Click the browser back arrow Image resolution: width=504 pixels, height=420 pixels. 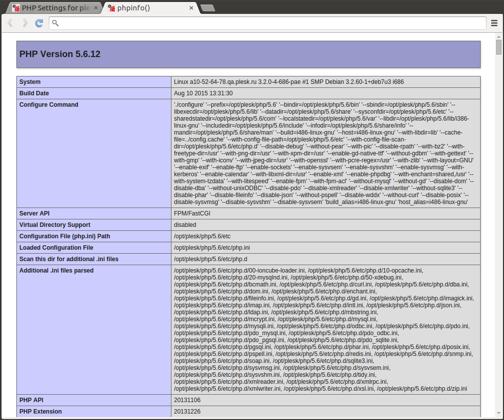(10, 23)
